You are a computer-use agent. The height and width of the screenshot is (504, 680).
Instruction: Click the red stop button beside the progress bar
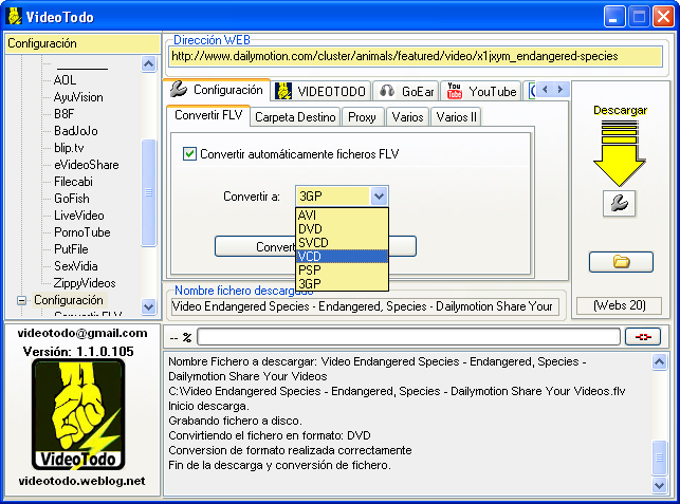(x=643, y=337)
